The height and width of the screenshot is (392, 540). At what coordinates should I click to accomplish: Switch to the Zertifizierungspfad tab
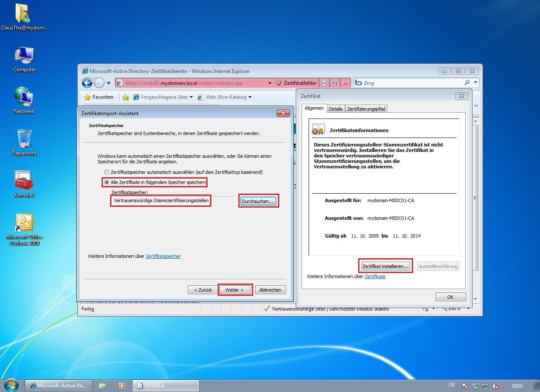(366, 109)
